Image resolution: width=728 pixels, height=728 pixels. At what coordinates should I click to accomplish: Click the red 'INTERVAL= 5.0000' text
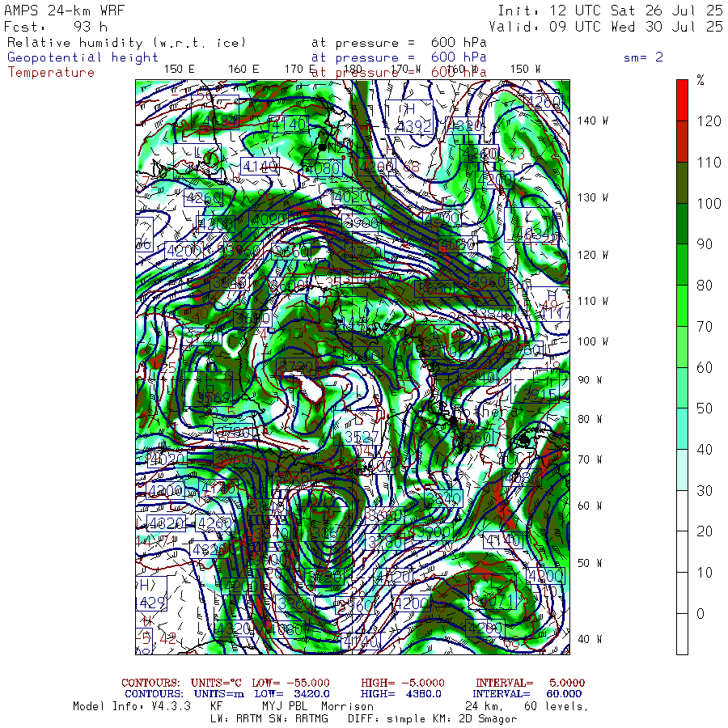[x=530, y=683]
